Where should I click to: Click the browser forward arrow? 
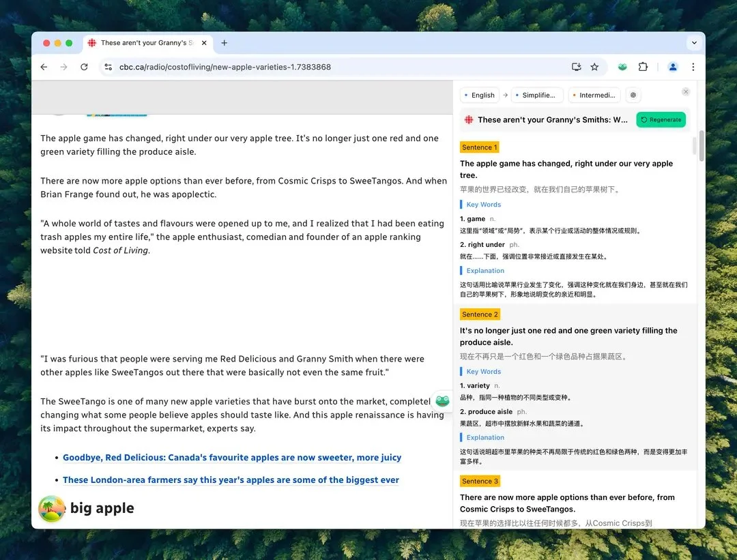click(64, 67)
